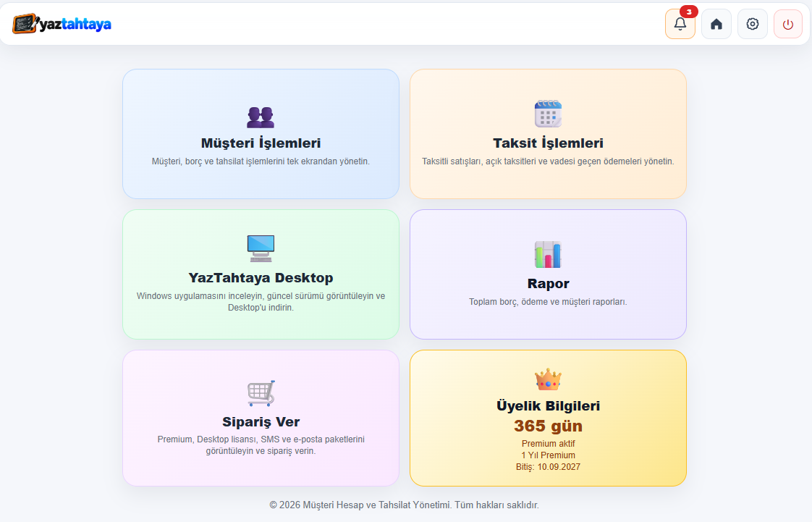Open the Üyelik Bilgileri heading
The image size is (812, 522).
tap(548, 405)
